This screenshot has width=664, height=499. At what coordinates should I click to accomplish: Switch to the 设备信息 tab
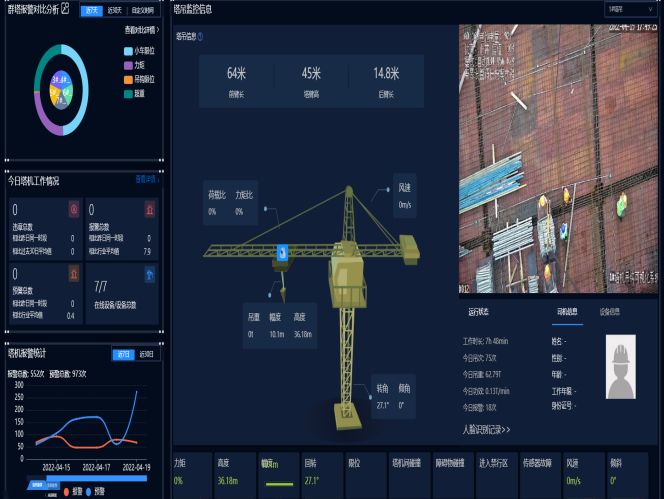pyautogui.click(x=609, y=312)
